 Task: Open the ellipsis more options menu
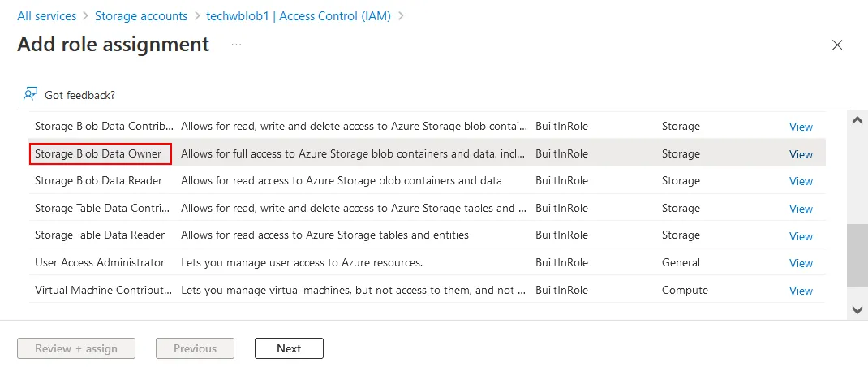[236, 45]
